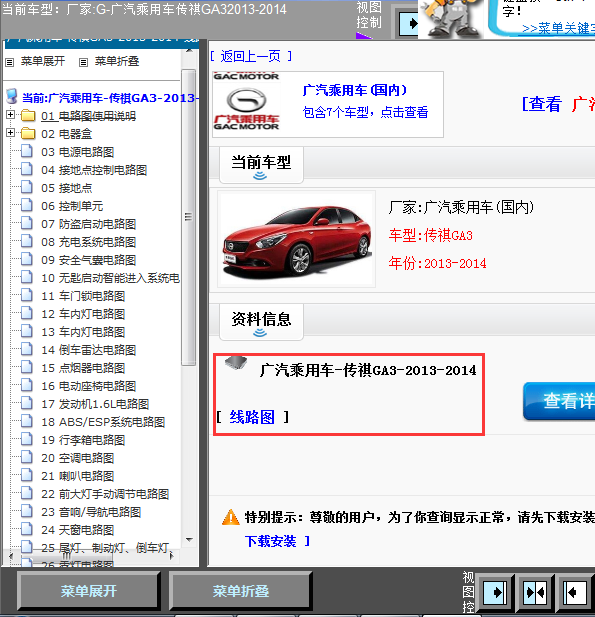Viewport: 595px width, 617px height.
Task: Click top view-control right arrow icon
Action: 409,24
